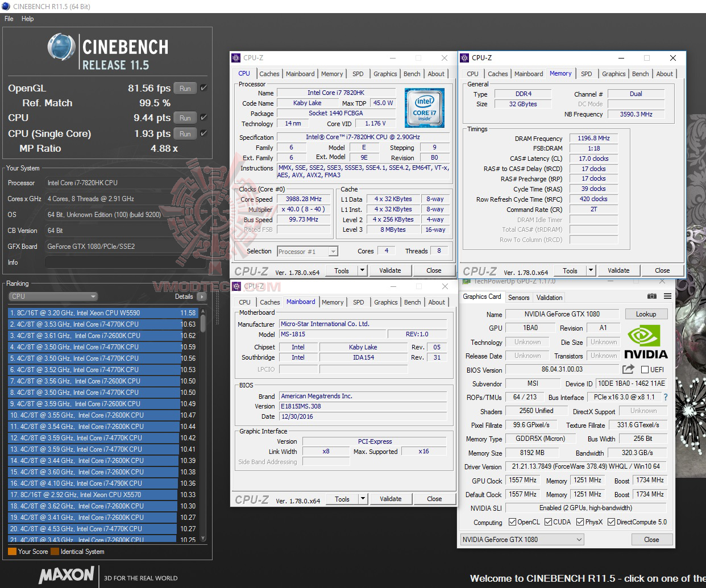Screen dimensions: 706x588
Task: Open Tools dropdown arrow in CPU-Z Memory window
Action: click(591, 270)
